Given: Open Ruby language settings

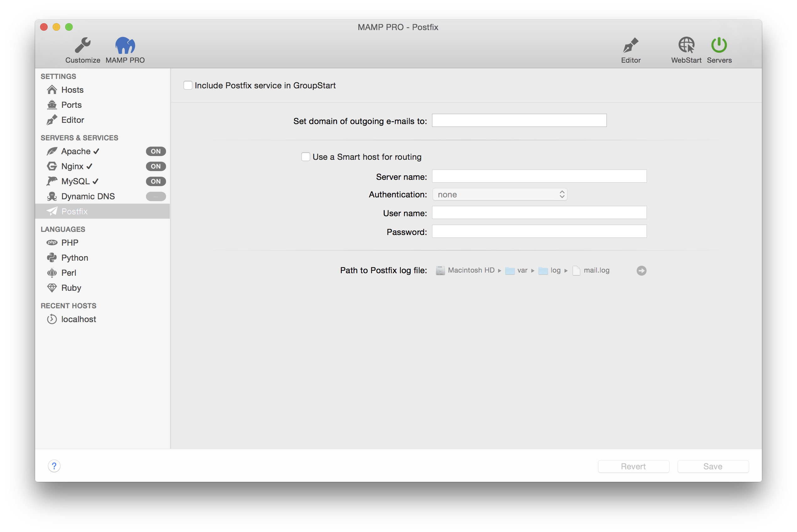Looking at the screenshot, I should [102, 288].
